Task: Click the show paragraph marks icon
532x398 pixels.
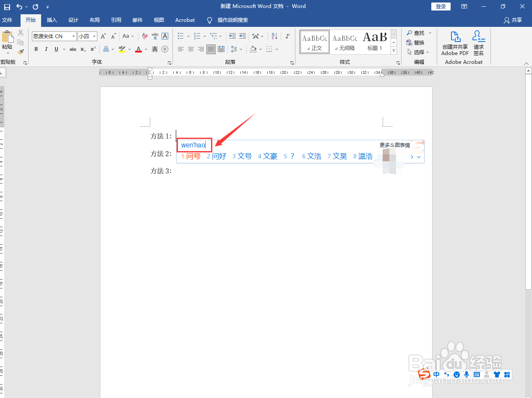Action: (287, 37)
